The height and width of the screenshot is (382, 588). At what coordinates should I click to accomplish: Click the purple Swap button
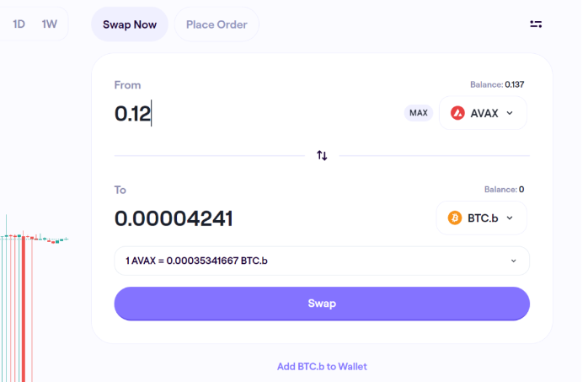coord(322,304)
